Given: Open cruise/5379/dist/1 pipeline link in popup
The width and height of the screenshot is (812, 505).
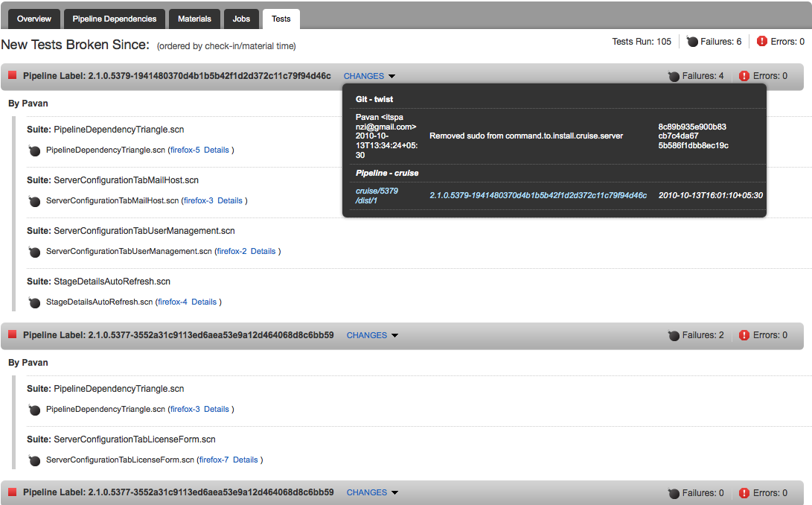Looking at the screenshot, I should 377,196.
